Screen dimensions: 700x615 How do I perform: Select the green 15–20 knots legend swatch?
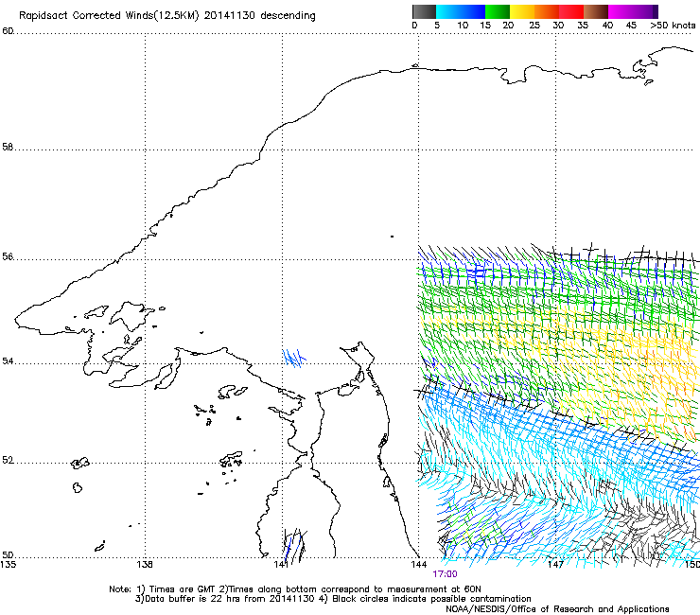point(498,11)
